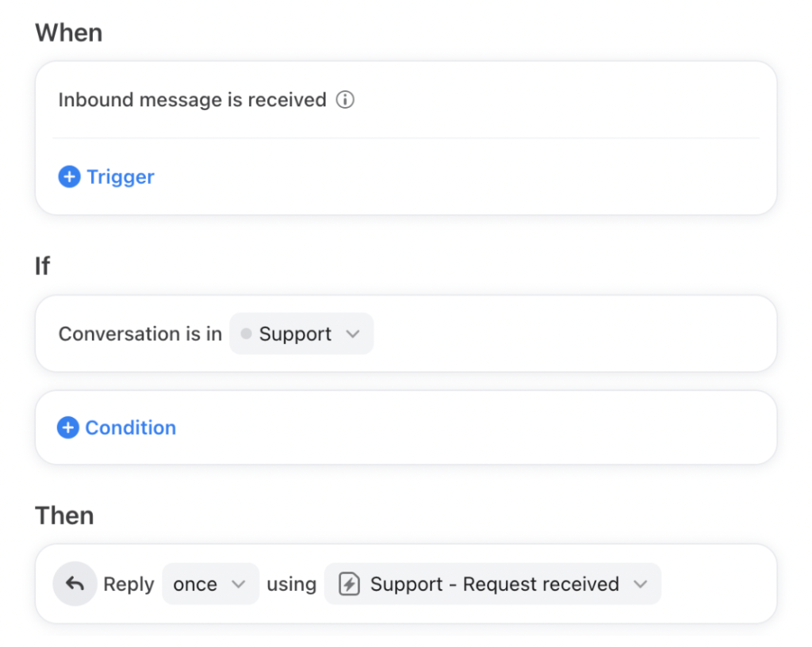The width and height of the screenshot is (812, 647).
Task: Open the reply frequency dropdown showing once
Action: (209, 584)
